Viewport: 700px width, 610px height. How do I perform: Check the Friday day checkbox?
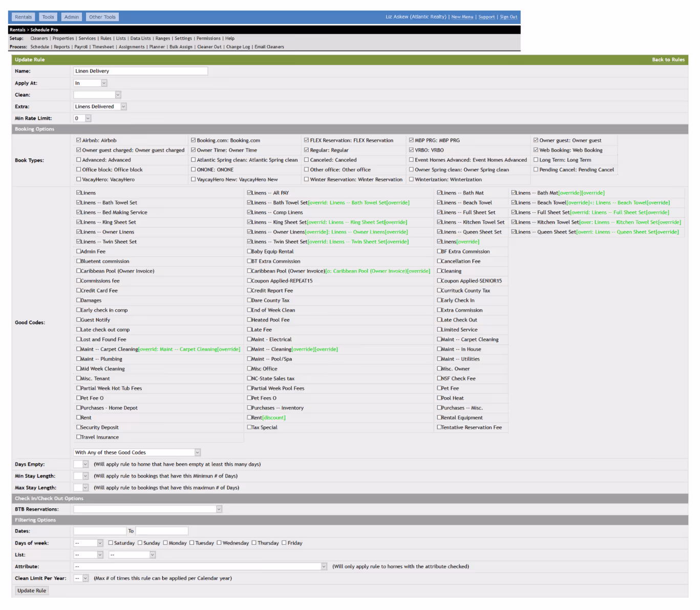(284, 543)
